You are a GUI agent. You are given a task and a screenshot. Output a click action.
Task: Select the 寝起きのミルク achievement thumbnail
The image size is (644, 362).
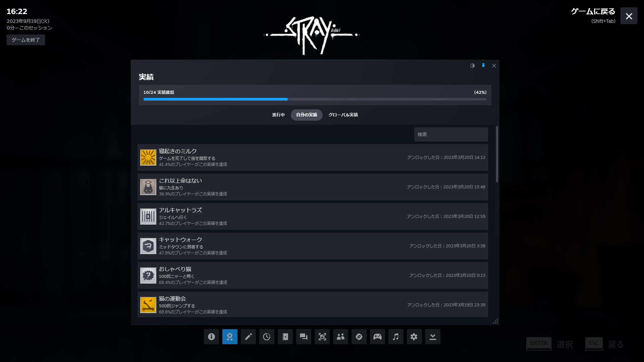148,158
